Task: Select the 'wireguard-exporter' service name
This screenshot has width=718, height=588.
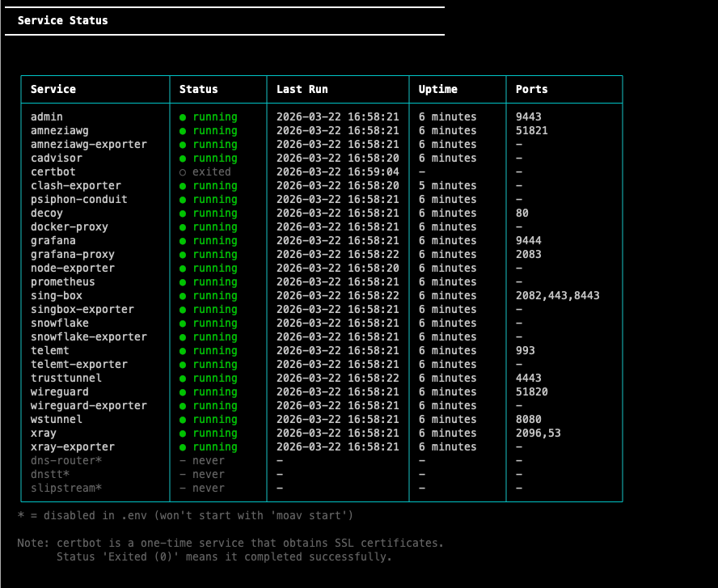Action: (89, 405)
